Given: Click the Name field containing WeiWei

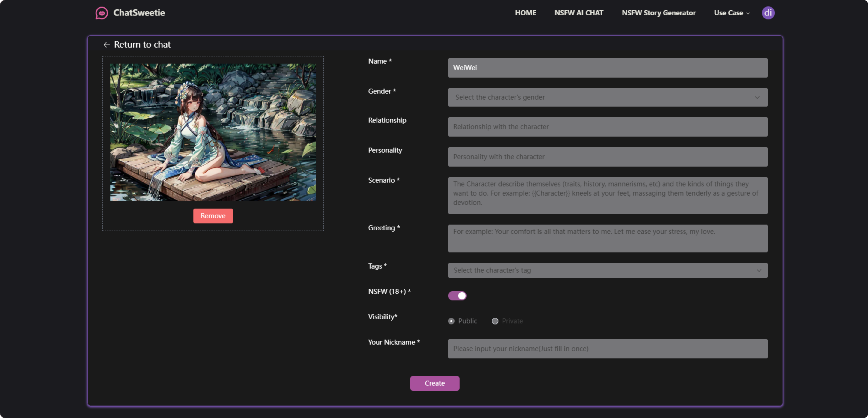Looking at the screenshot, I should (608, 68).
